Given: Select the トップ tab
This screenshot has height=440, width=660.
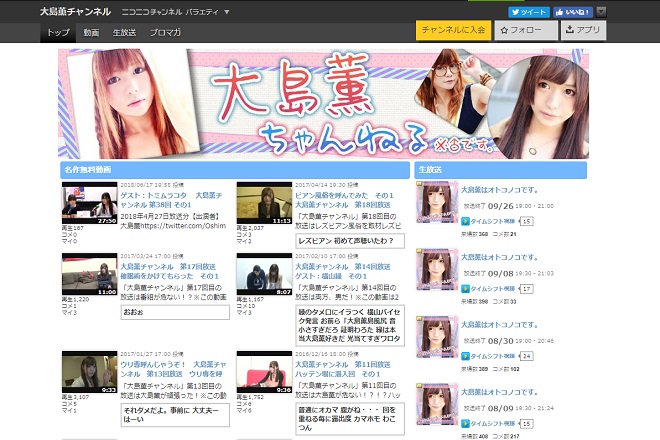Looking at the screenshot, I should click(x=58, y=32).
